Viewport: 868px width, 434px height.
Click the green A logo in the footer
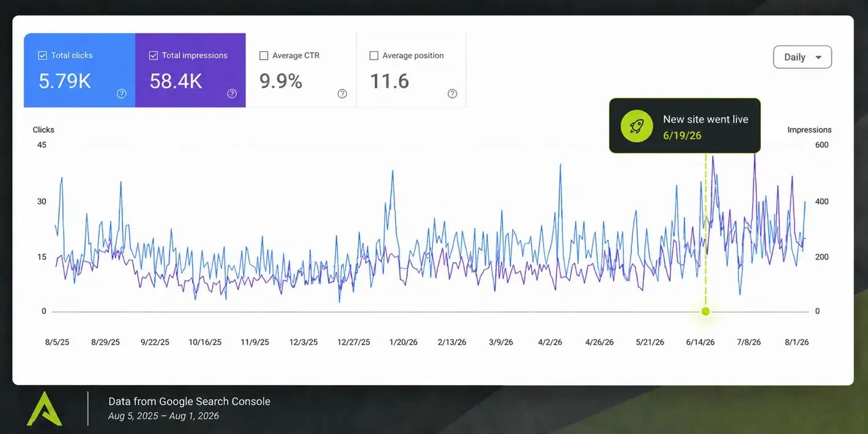[x=44, y=409]
